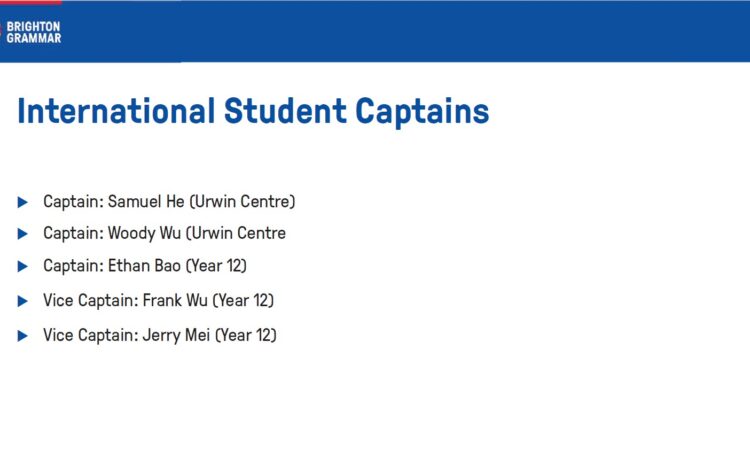Click the word Captains in the title
Viewport: 750px width, 451px height.
[x=422, y=112]
